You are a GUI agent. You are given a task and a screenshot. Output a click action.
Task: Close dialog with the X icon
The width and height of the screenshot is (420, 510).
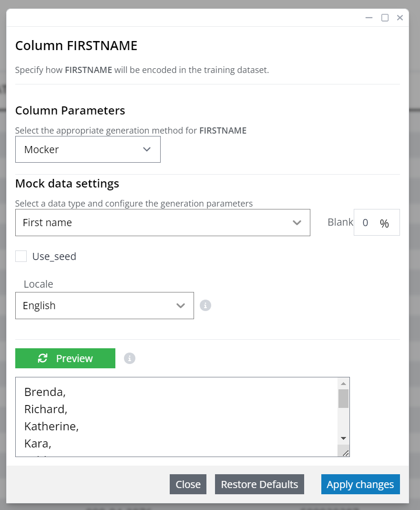click(400, 18)
